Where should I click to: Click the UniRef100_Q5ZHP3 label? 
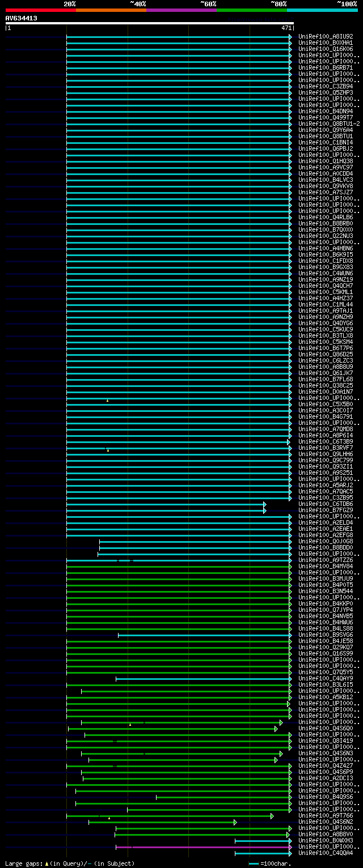[x=326, y=92]
